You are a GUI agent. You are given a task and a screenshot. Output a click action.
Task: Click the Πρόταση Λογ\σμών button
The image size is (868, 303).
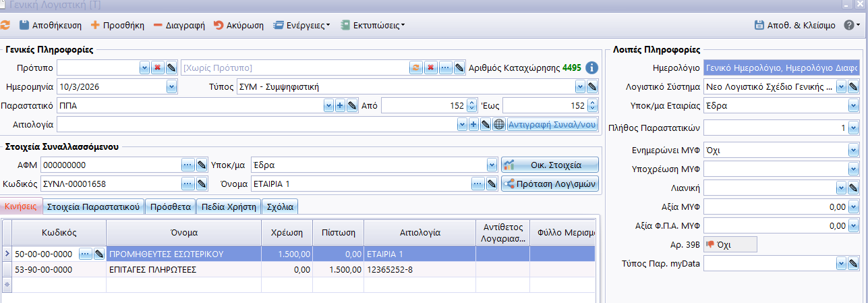point(550,184)
